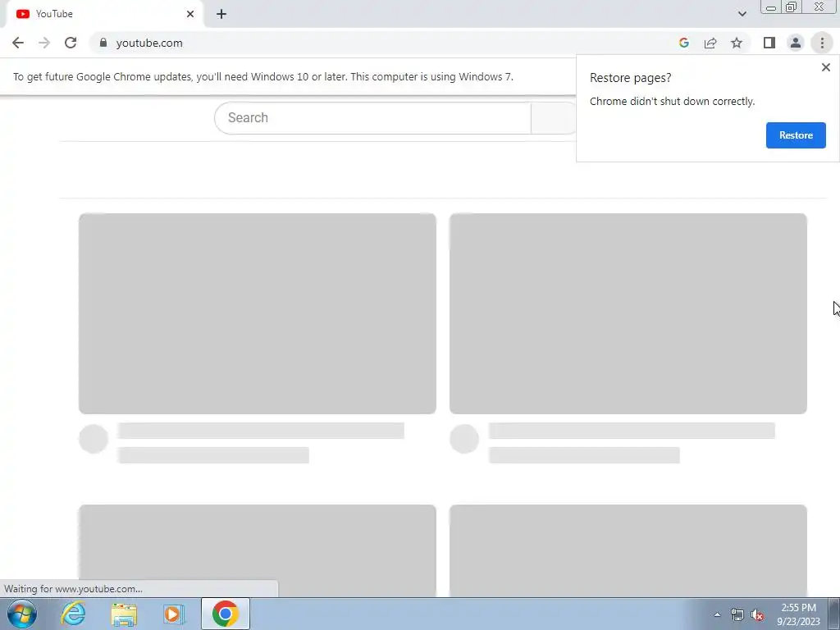This screenshot has width=840, height=630.
Task: Click the forward navigation arrow
Action: (x=44, y=43)
